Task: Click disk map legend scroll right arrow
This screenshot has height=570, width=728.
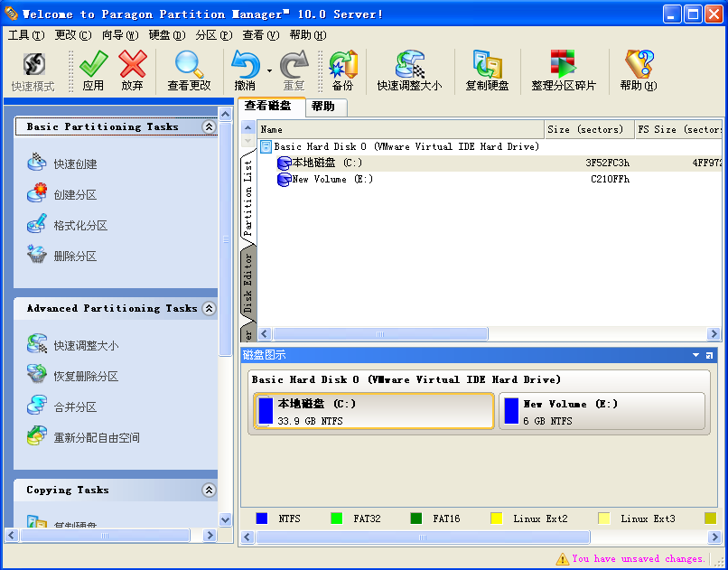Action: tap(714, 537)
